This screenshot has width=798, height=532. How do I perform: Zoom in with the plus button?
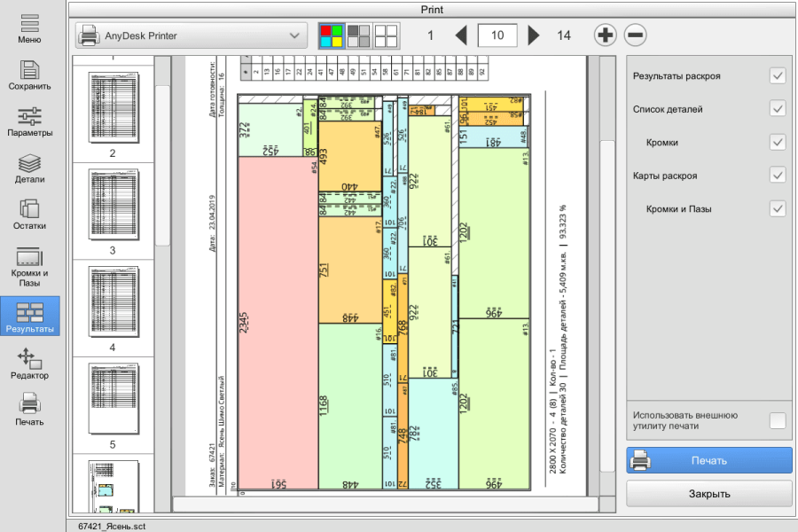point(605,35)
